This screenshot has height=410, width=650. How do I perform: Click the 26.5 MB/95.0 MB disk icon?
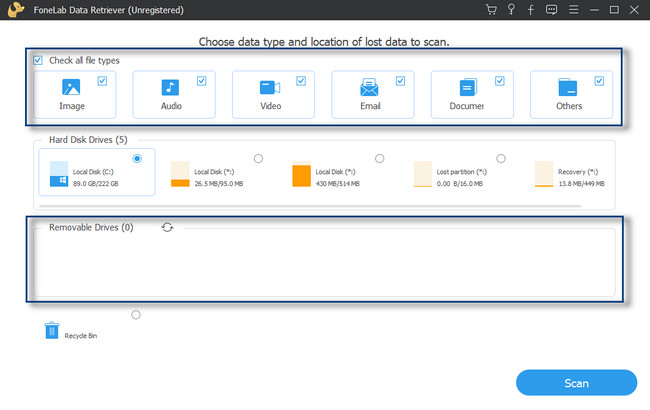click(180, 174)
